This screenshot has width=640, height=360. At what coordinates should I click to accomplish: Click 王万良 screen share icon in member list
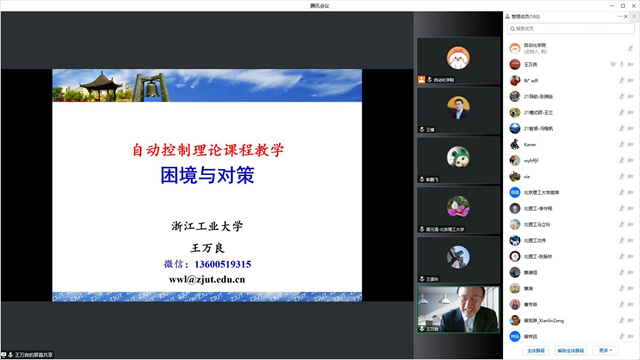[613, 64]
